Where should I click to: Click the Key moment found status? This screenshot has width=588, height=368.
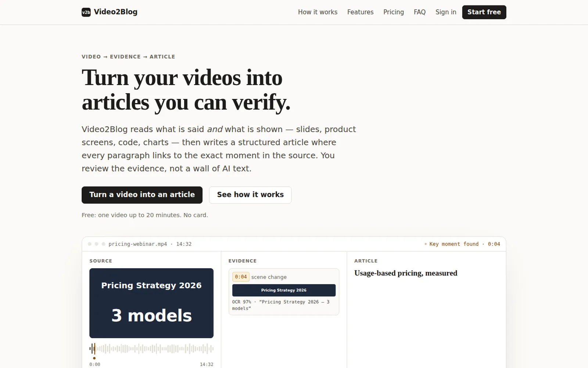462,244
